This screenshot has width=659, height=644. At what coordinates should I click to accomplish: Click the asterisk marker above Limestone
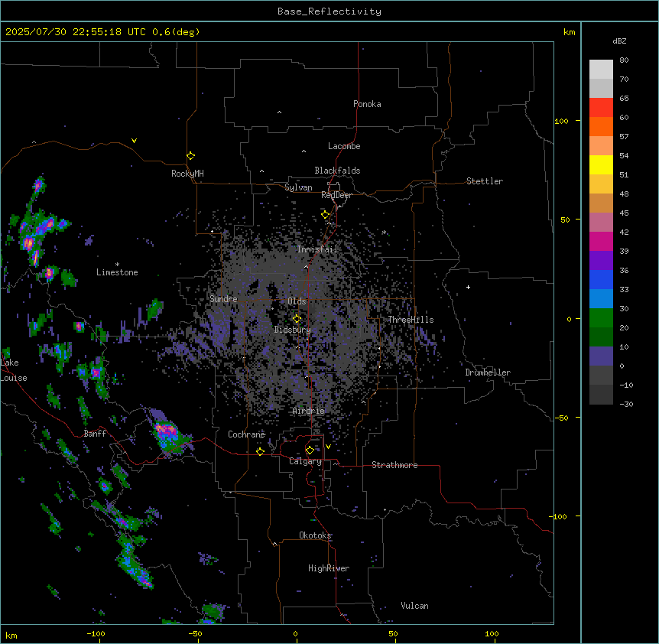[117, 265]
